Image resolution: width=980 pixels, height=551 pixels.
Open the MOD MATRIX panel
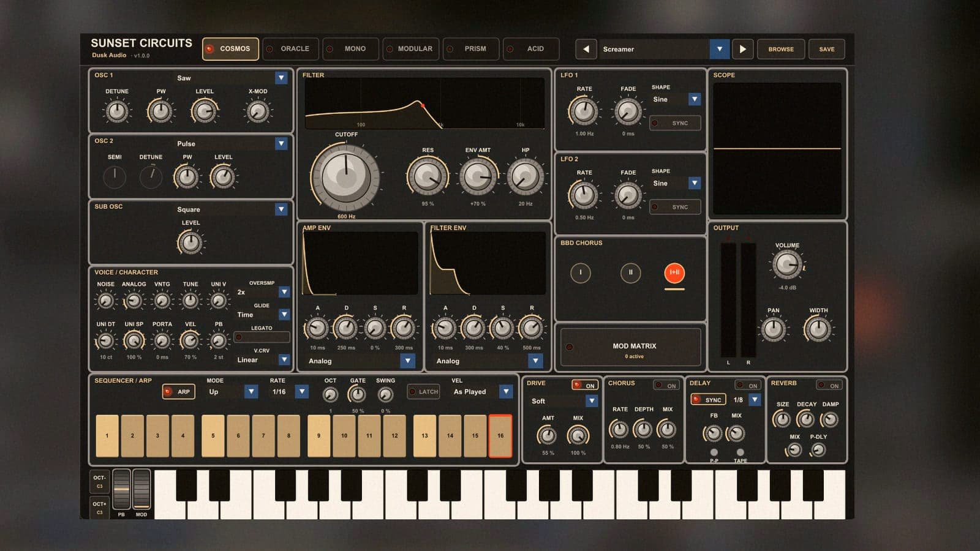click(x=631, y=347)
